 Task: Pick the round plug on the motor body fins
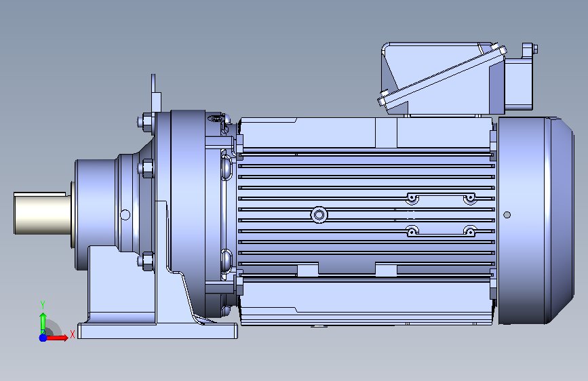[319, 215]
